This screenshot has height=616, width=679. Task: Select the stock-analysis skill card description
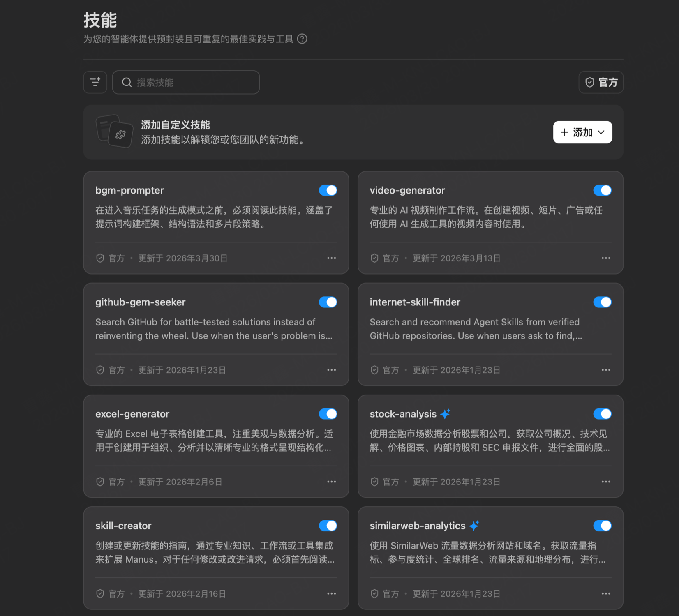click(489, 441)
